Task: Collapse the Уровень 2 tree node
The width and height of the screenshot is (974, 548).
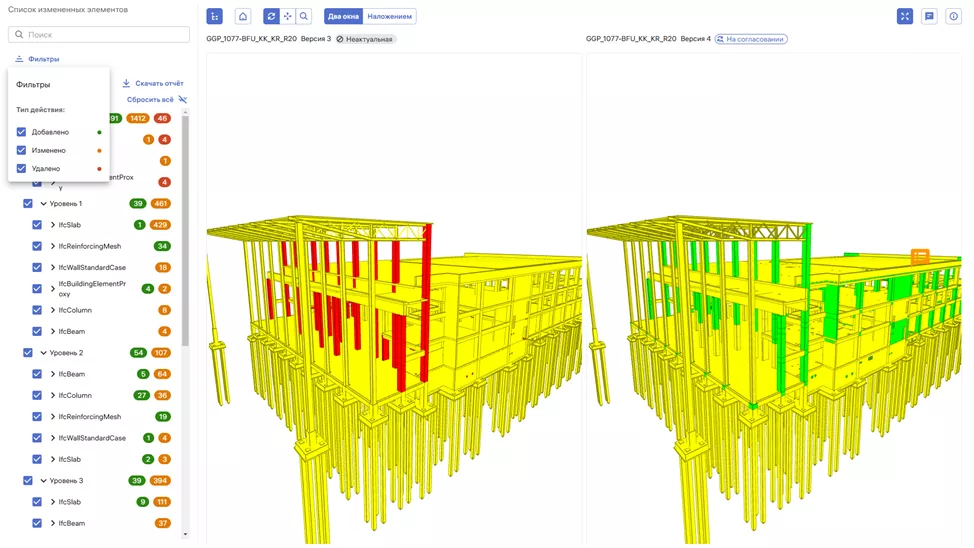Action: click(x=43, y=353)
